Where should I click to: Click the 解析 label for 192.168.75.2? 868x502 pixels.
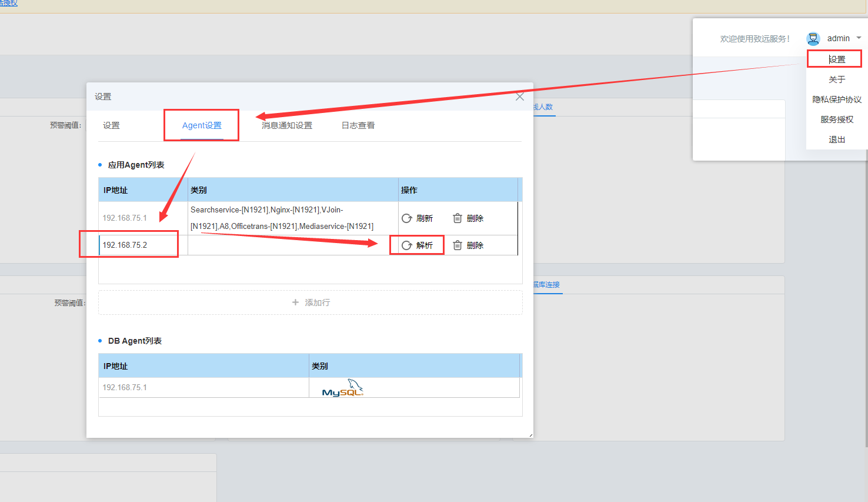425,245
